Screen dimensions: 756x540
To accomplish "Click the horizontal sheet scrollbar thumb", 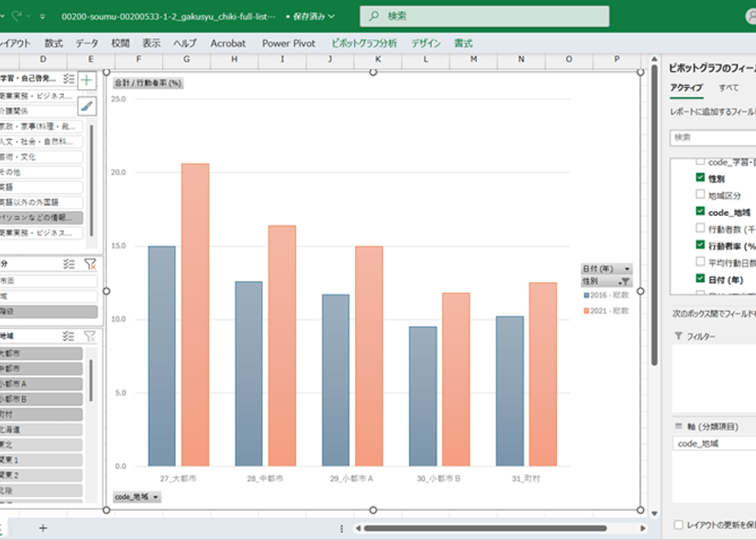I will click(x=485, y=529).
